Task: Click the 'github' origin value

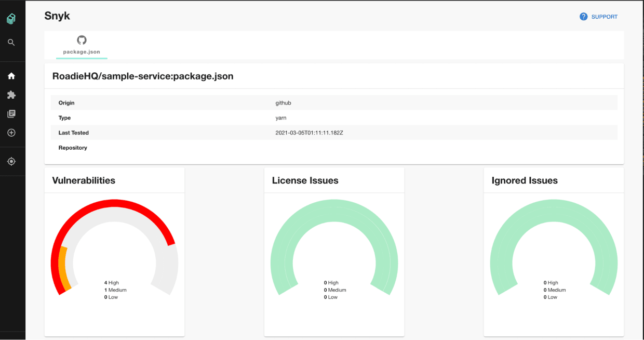Action: (x=283, y=103)
